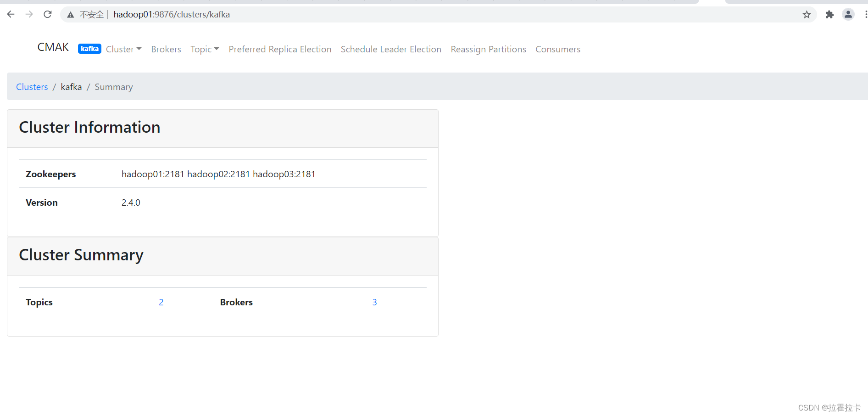
Task: Expand the Topic dropdown menu
Action: [x=205, y=49]
